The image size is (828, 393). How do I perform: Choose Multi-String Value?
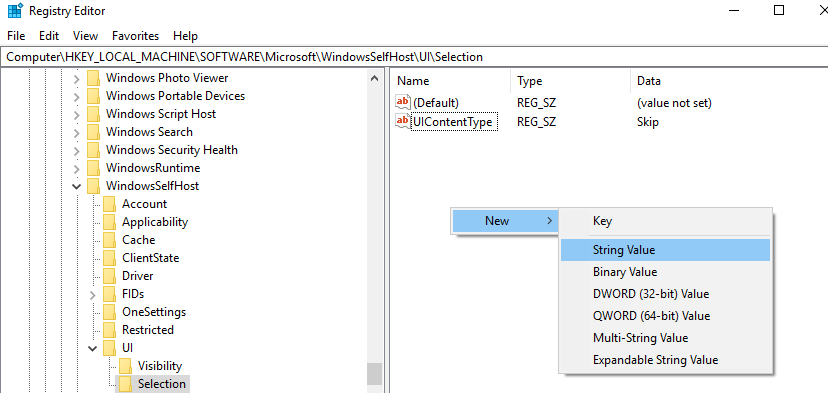click(665, 338)
